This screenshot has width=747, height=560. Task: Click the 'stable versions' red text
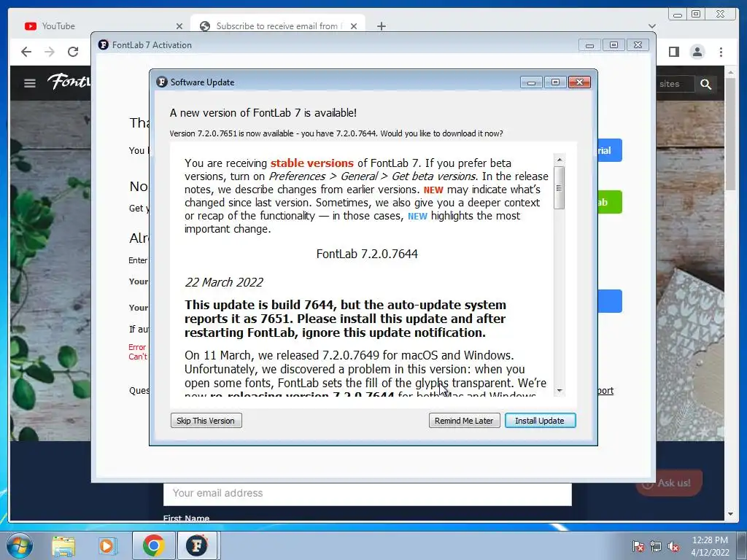tap(312, 163)
